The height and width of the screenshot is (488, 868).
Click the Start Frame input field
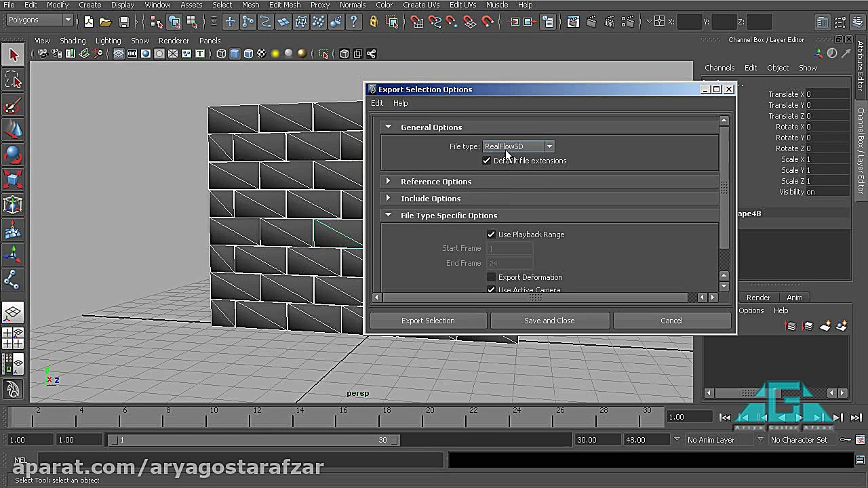509,248
